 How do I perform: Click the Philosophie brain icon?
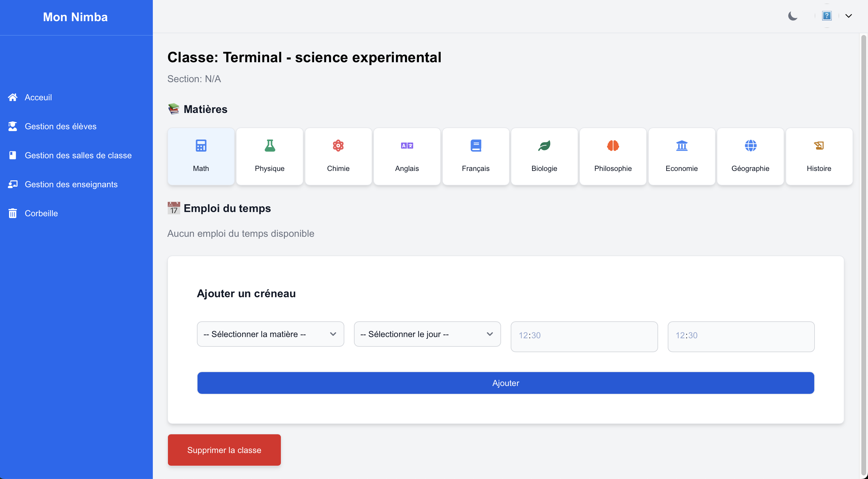coord(613,146)
